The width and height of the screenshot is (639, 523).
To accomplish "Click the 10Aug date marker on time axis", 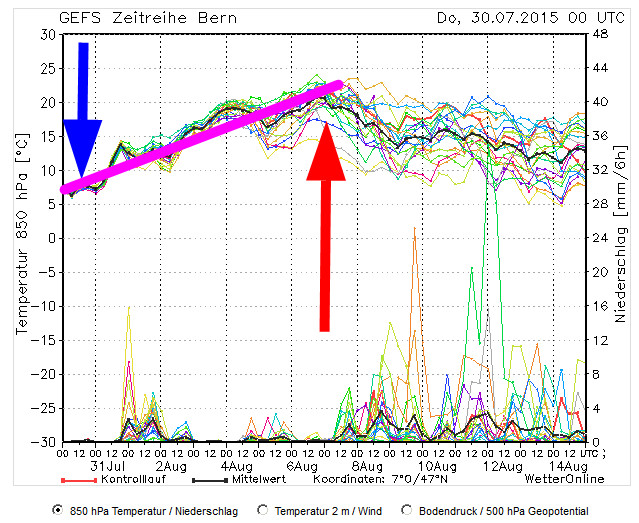I will (x=435, y=466).
